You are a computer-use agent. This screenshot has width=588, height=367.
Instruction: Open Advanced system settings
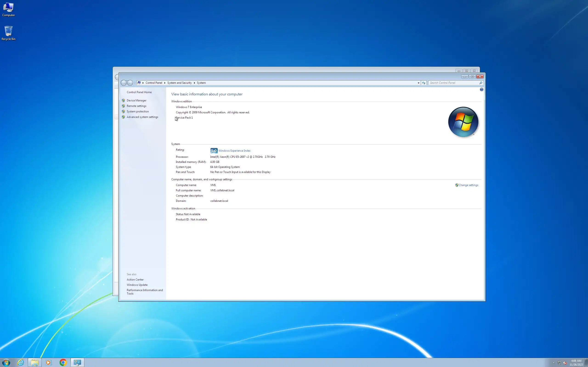pos(142,117)
